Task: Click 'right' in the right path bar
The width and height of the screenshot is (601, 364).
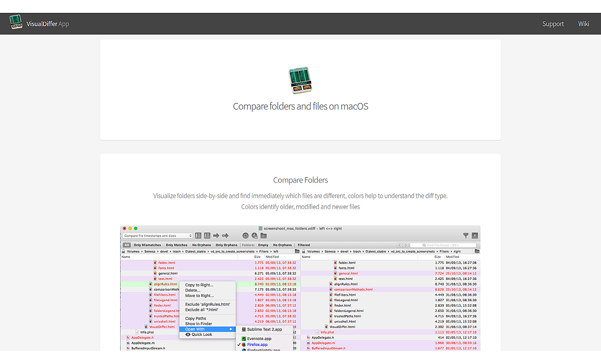Action: click(x=457, y=252)
